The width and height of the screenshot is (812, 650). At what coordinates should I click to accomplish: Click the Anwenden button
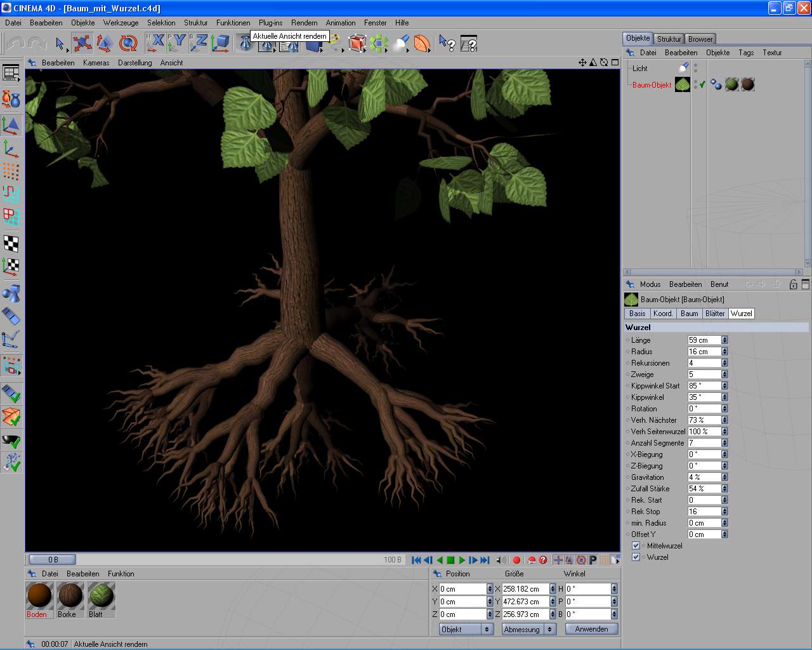[x=591, y=629]
